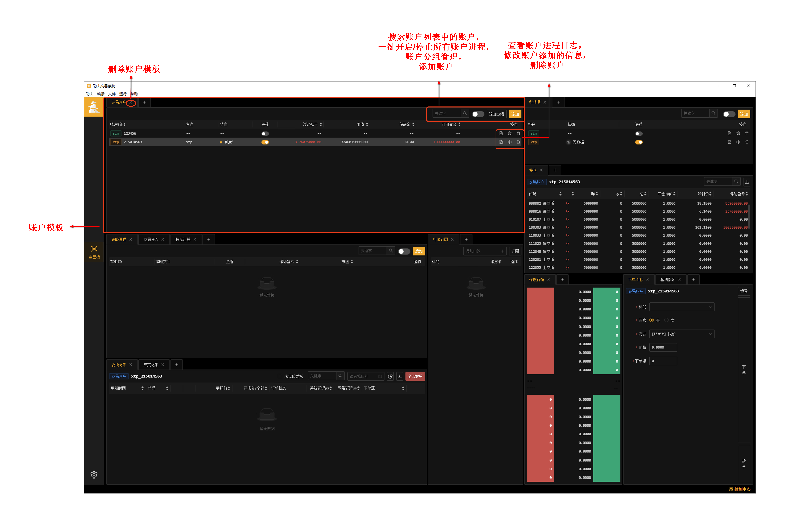The image size is (812, 510).
Task: Click 全部撤单 cancel all orders button
Action: (415, 377)
